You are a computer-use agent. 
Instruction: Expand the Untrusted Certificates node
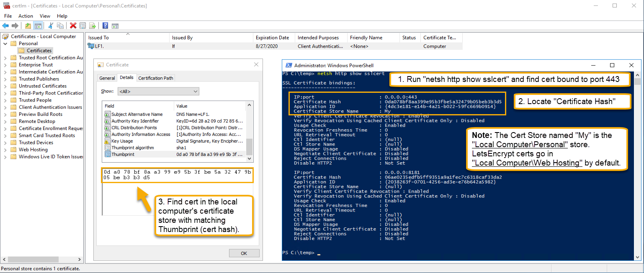(x=5, y=86)
